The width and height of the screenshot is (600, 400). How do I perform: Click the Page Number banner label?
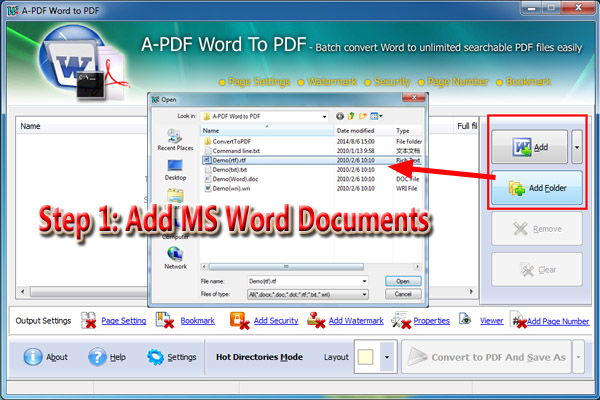click(458, 82)
